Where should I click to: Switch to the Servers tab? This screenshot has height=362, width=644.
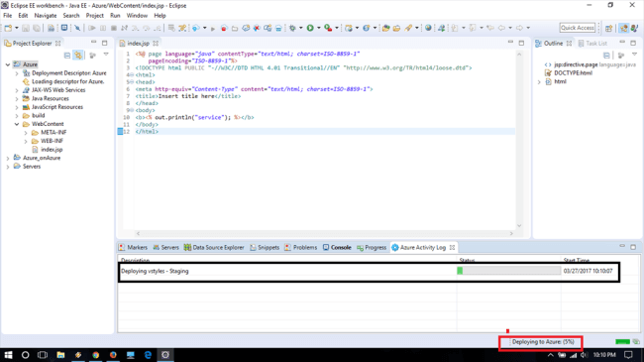(165, 247)
